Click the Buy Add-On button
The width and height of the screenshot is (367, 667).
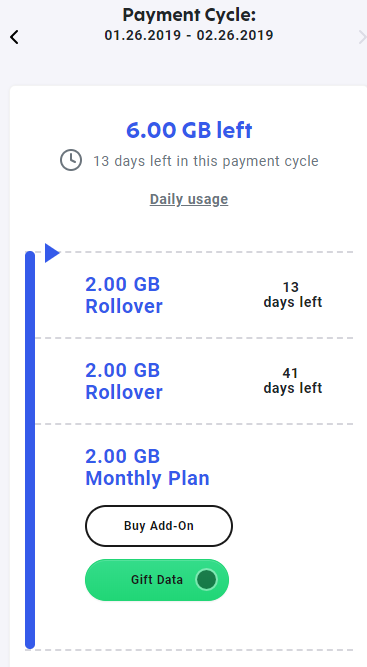pyautogui.click(x=159, y=526)
